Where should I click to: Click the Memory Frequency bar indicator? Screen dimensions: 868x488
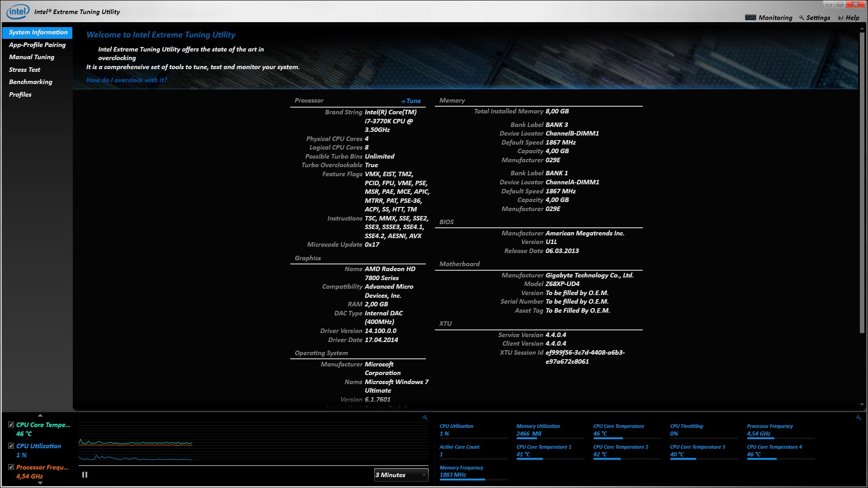[473, 479]
